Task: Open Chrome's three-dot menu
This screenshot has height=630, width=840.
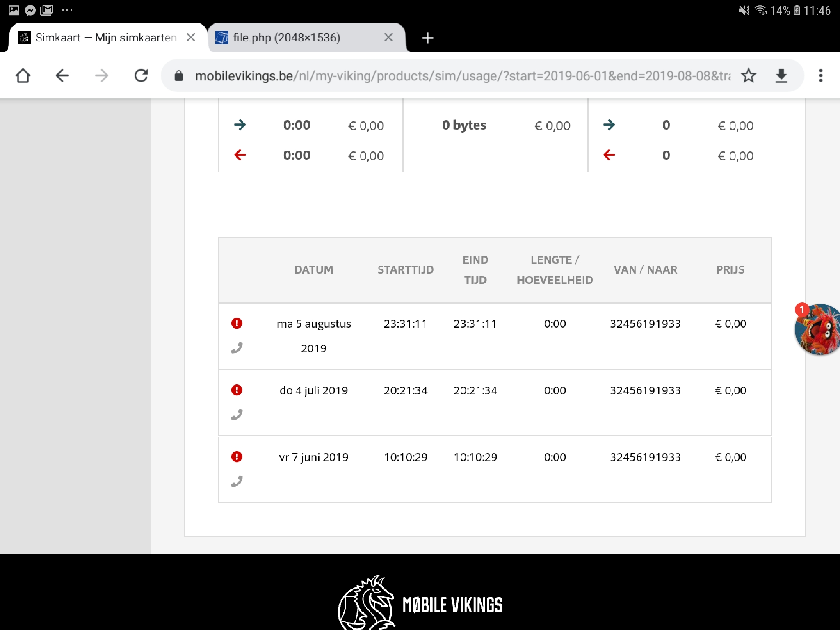Action: [x=821, y=76]
